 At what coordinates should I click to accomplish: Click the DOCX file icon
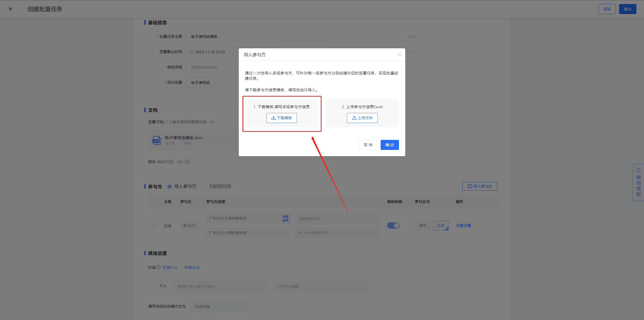tap(156, 140)
